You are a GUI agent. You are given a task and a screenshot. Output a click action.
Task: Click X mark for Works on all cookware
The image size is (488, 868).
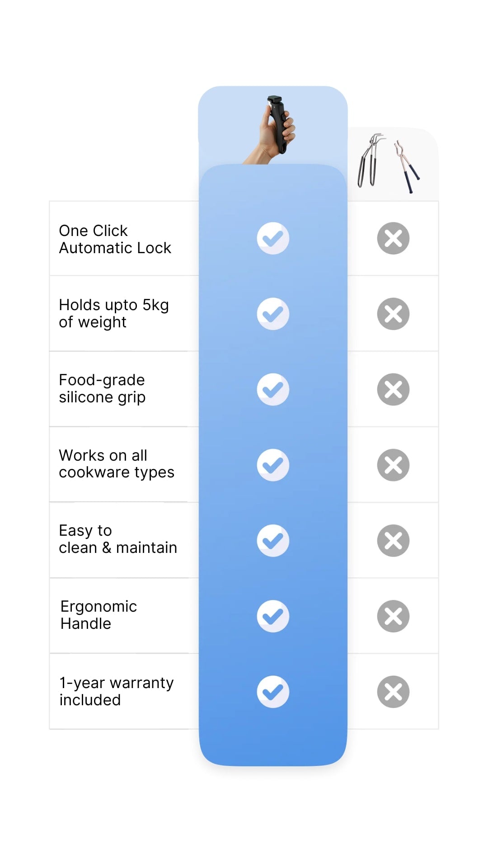coord(393,465)
